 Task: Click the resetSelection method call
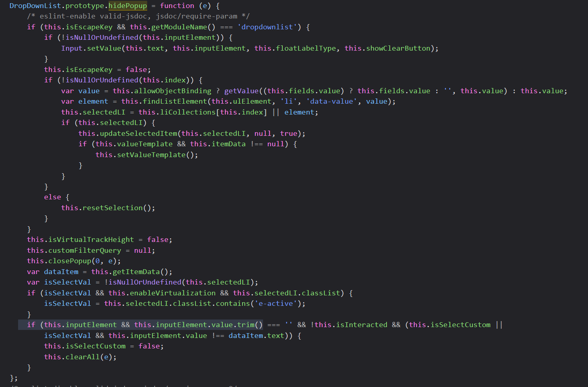point(112,208)
